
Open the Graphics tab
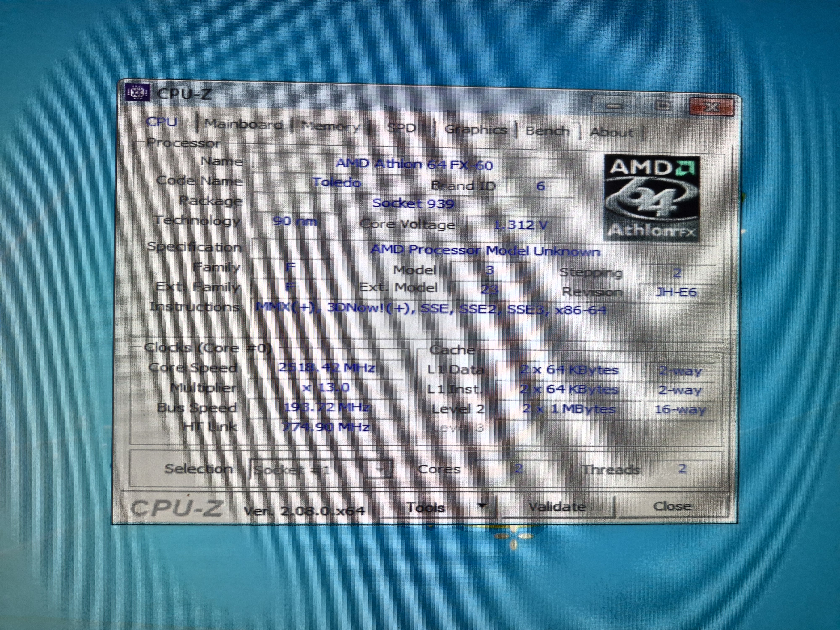[475, 130]
